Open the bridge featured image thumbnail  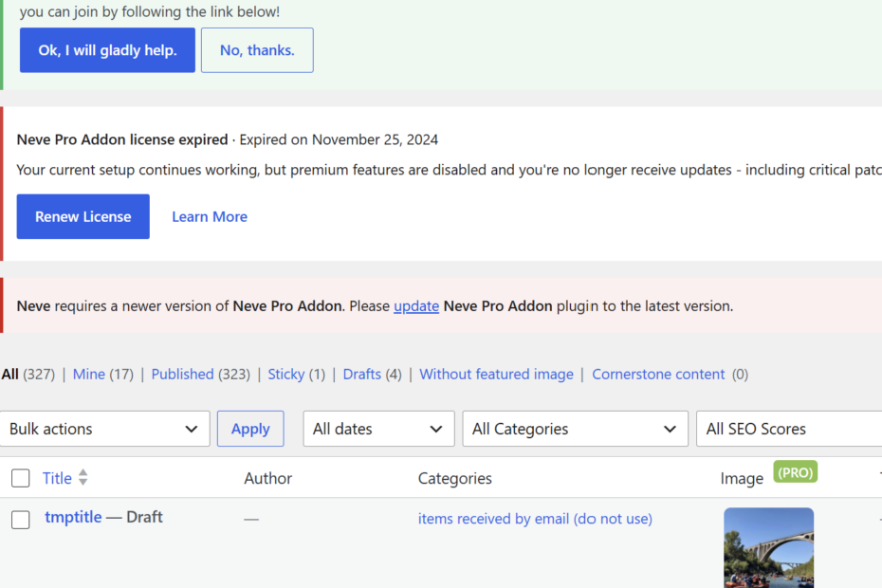coord(768,547)
